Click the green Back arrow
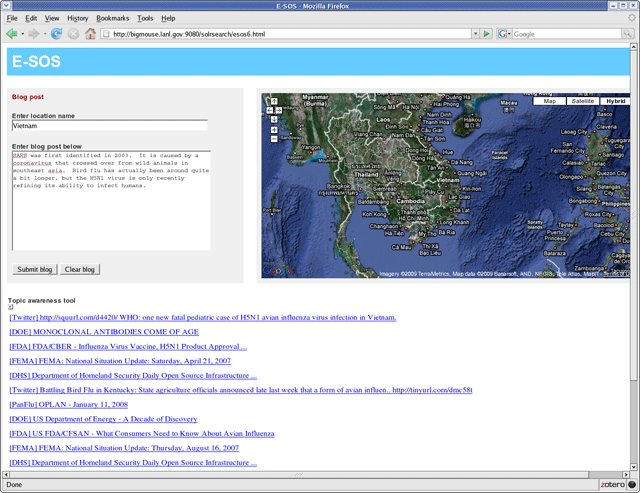640x493 pixels. pyautogui.click(x=11, y=34)
